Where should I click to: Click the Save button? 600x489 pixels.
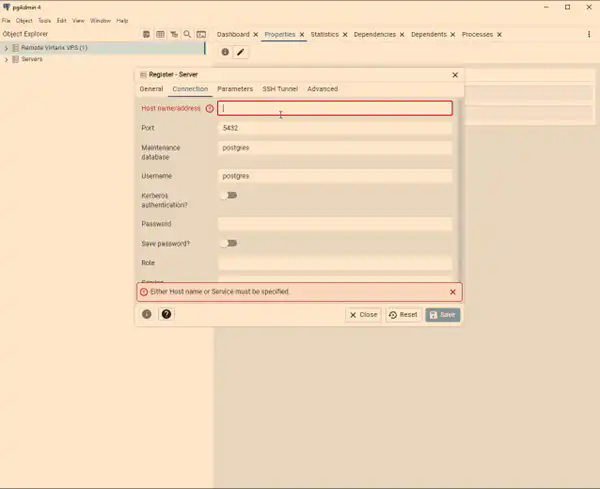pos(443,315)
